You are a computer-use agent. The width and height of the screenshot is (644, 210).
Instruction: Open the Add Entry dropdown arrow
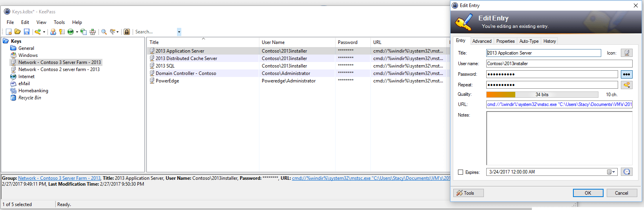[x=44, y=32]
